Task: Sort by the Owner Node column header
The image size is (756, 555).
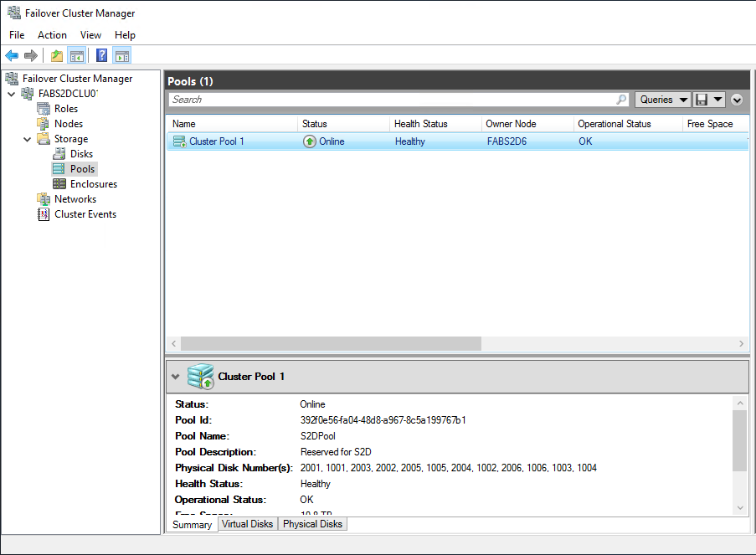Action: [x=527, y=124]
